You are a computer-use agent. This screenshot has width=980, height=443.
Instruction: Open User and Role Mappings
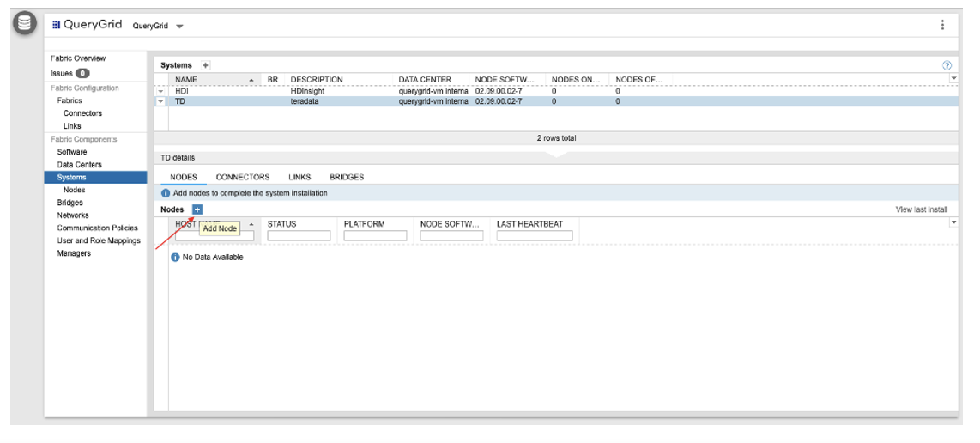coord(99,240)
